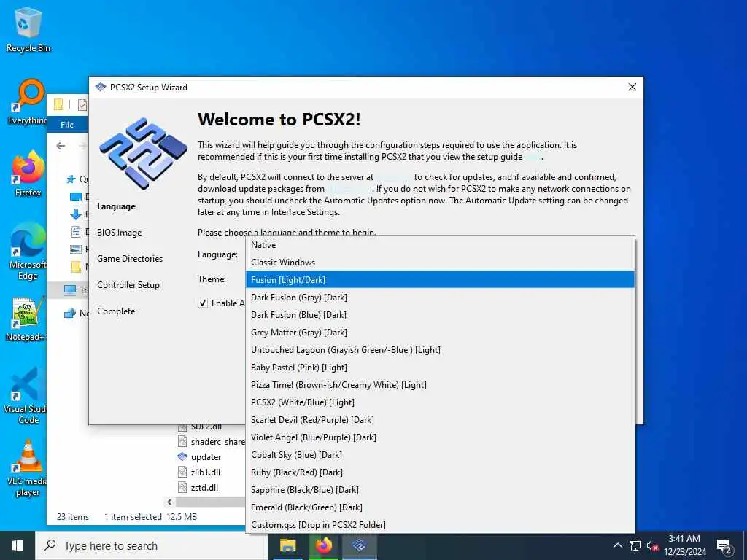Viewport: 747px width, 560px height.
Task: Choose Sapphire (Black/Blue) [Dark] theme
Action: [440, 490]
